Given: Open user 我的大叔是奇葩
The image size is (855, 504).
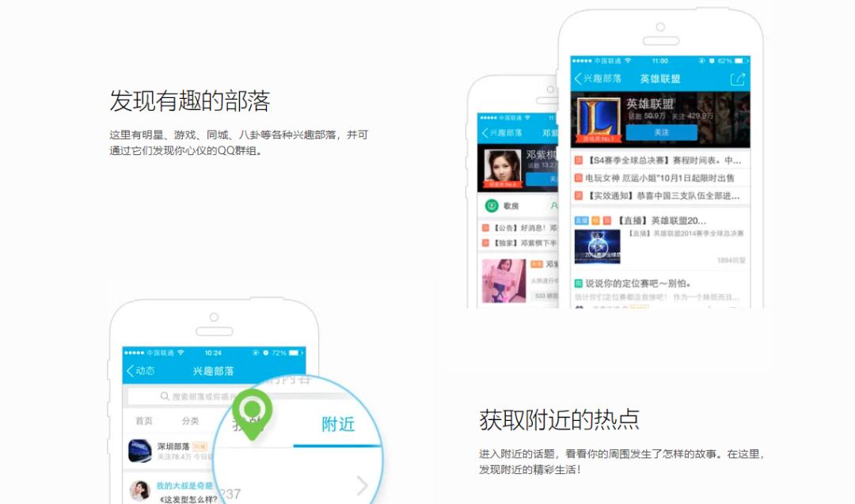Looking at the screenshot, I should pos(184,486).
